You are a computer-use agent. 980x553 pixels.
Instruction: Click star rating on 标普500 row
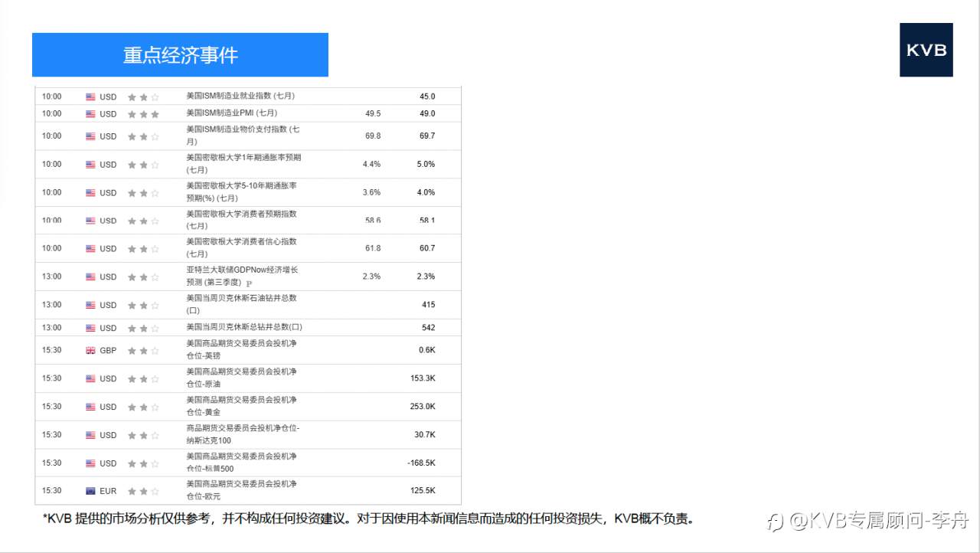pyautogui.click(x=143, y=463)
